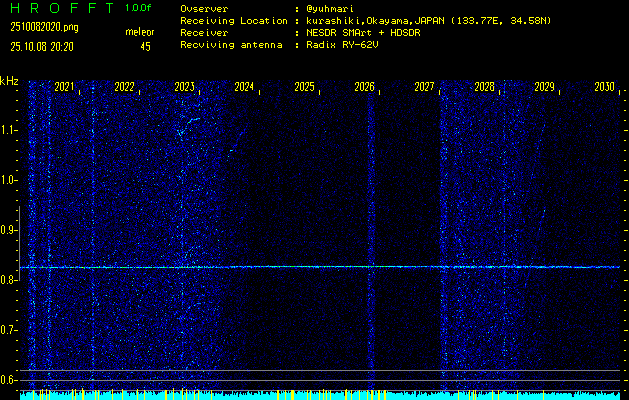Viewport: 629px width, 400px height.
Task: Click the 1.1 kHz axis label
Action: click(8, 130)
